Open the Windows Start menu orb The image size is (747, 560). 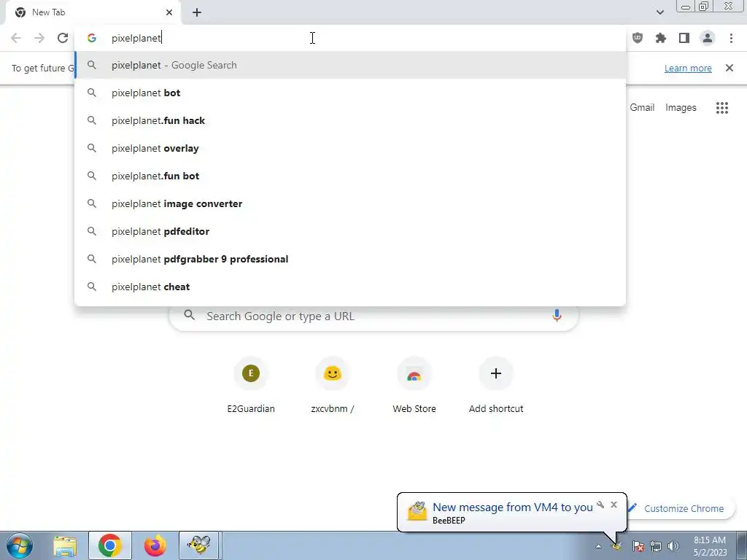(x=20, y=545)
